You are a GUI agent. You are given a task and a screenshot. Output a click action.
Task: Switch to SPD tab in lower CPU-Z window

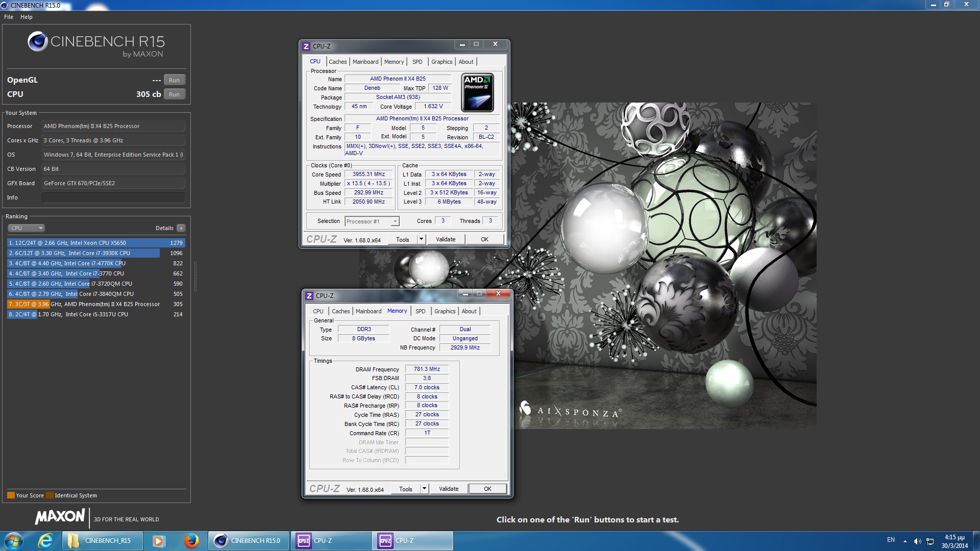click(421, 311)
